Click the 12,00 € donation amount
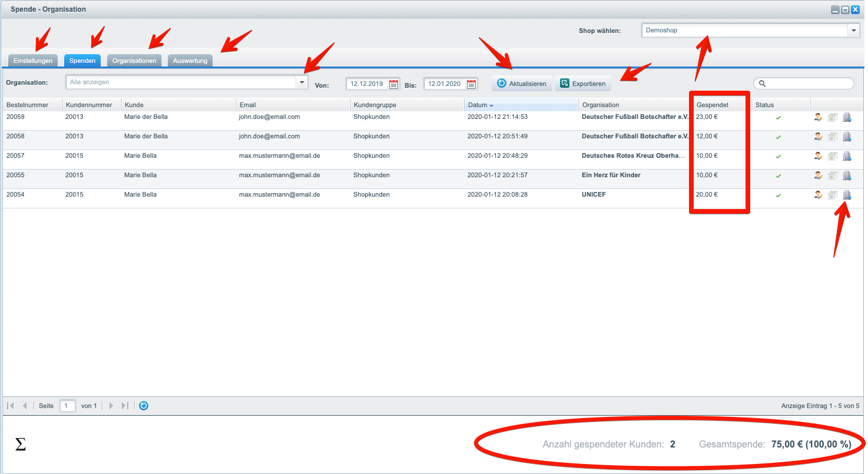The width and height of the screenshot is (868, 474). (707, 136)
